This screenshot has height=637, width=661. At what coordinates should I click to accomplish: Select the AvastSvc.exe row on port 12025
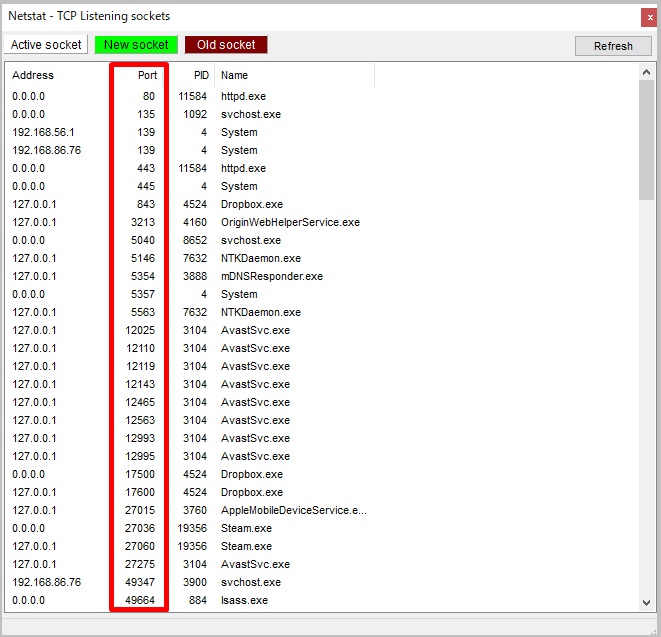[x=190, y=330]
